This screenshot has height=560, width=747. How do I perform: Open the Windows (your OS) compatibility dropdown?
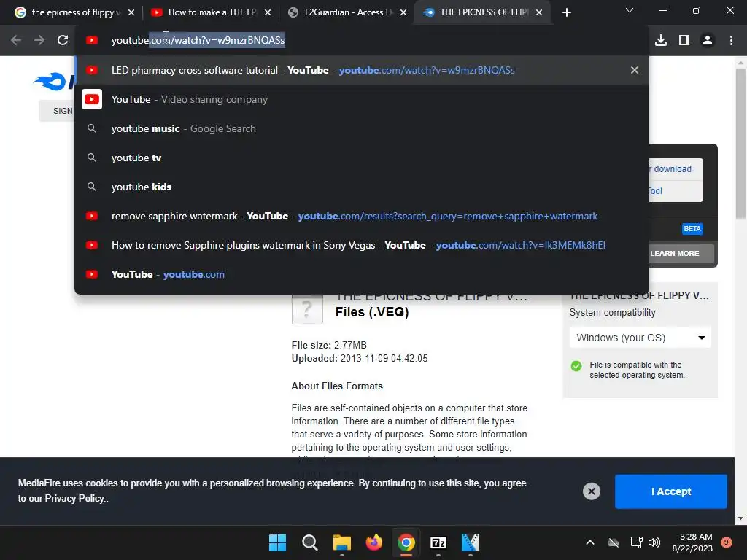[x=640, y=338]
